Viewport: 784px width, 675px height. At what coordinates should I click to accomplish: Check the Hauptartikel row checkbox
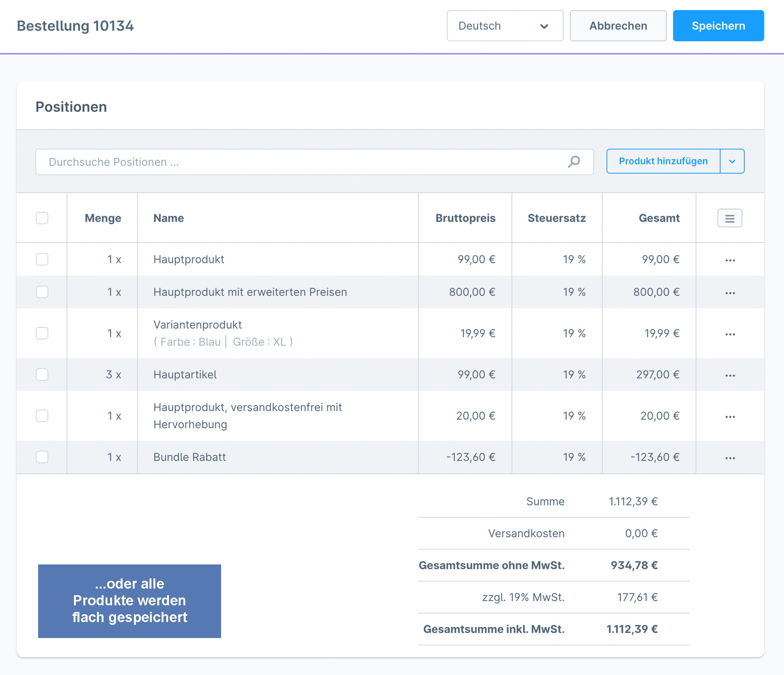pyautogui.click(x=42, y=374)
